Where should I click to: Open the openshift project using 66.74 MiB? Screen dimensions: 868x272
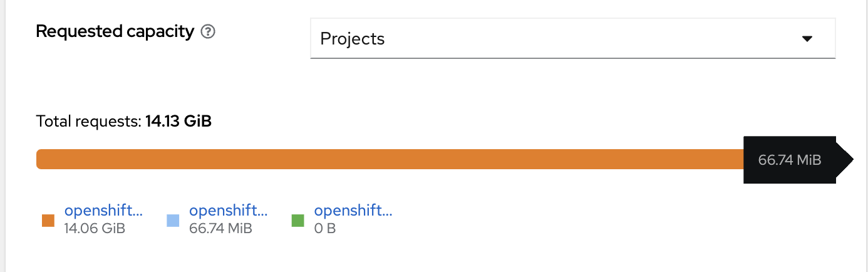pos(228,211)
